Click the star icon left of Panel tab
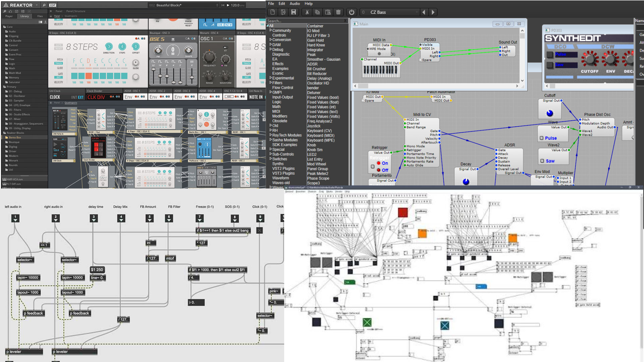The image size is (644, 362). point(51,11)
